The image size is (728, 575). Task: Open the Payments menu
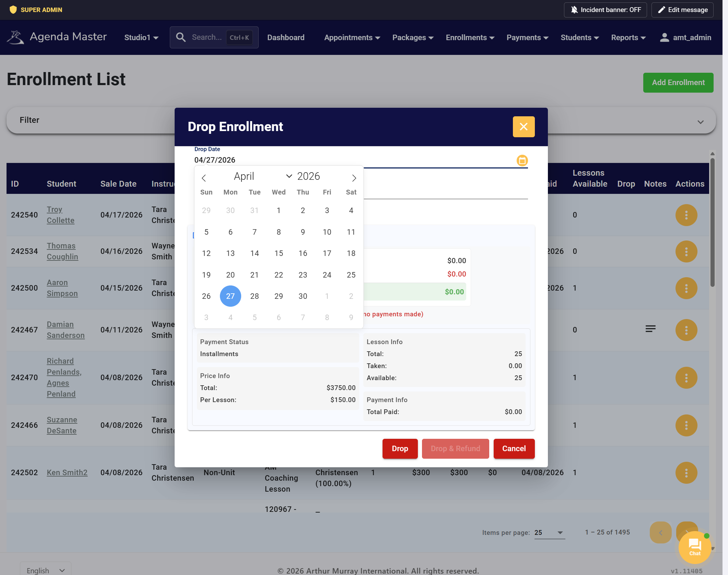(527, 37)
